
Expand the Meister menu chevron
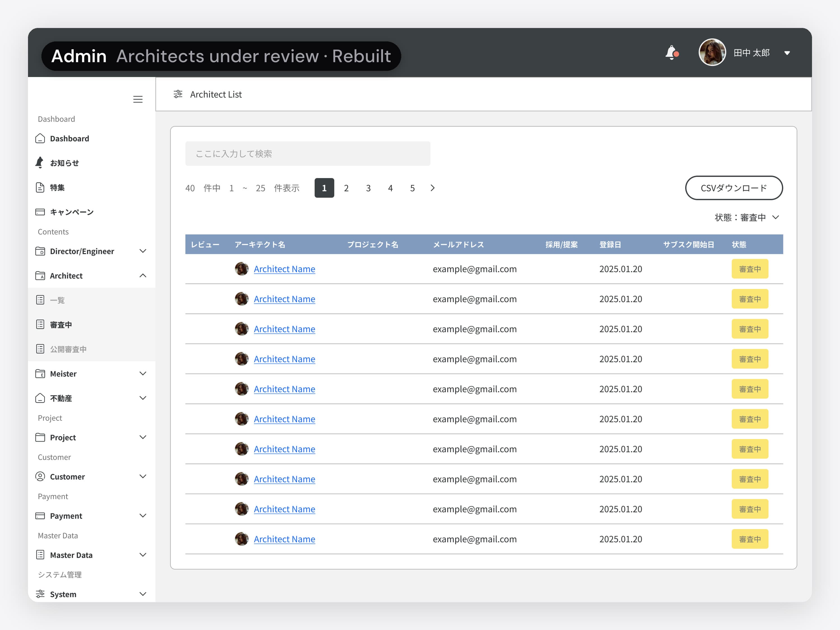click(143, 374)
